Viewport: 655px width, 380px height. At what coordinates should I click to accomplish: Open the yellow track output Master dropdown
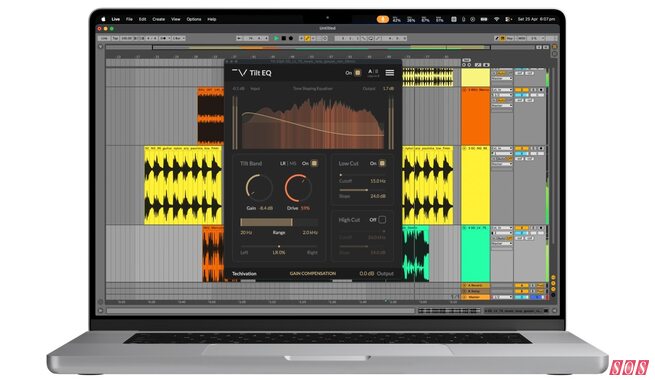(x=502, y=164)
